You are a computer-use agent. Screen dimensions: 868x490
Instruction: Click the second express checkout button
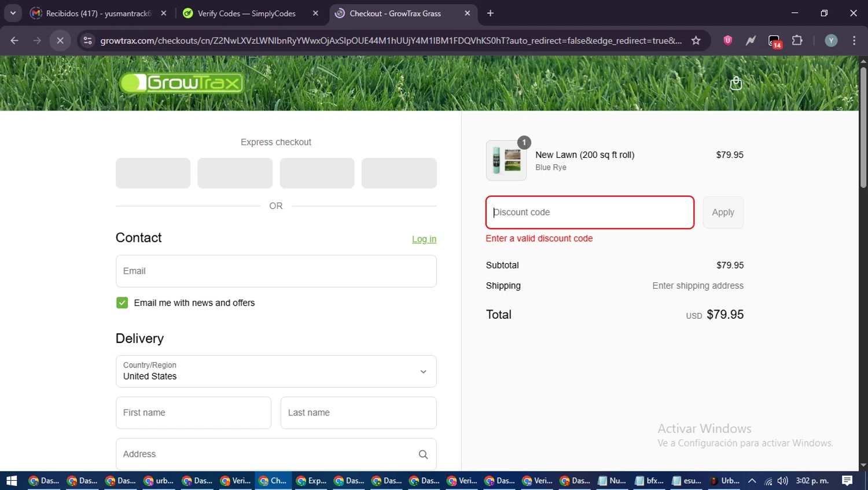(235, 173)
